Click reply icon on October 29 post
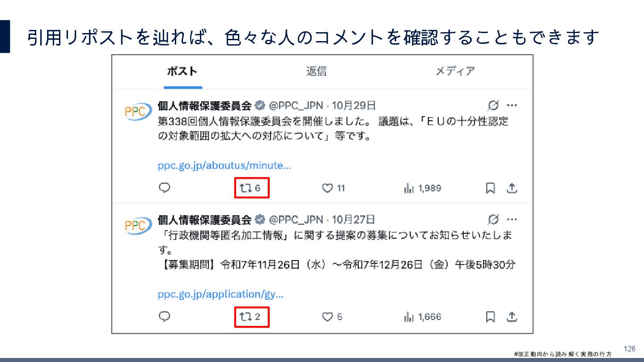 tap(165, 188)
